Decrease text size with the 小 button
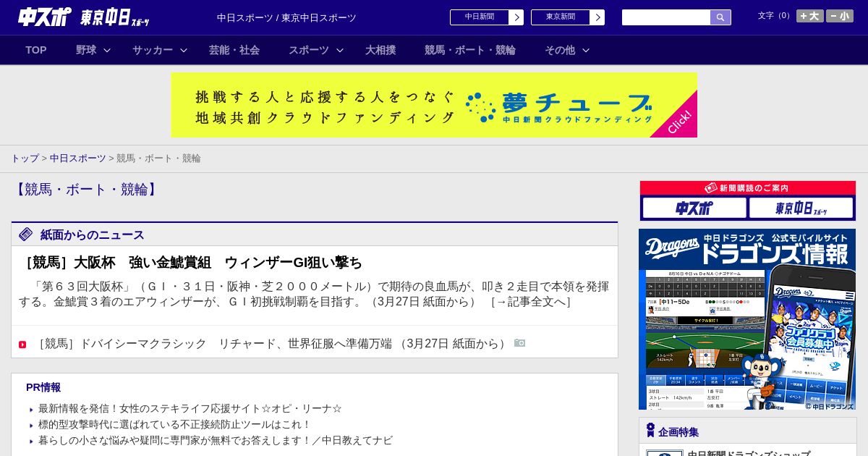Image resolution: width=868 pixels, height=456 pixels. 840,16
